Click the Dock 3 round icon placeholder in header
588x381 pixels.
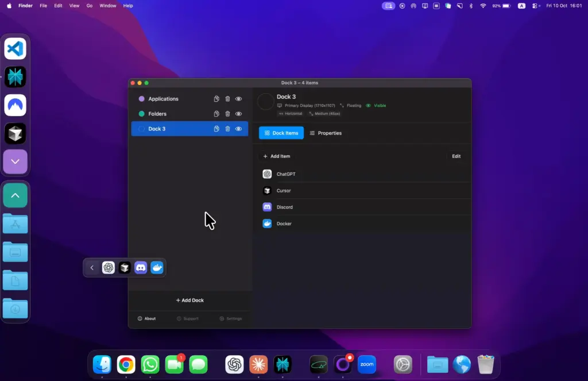click(x=265, y=102)
